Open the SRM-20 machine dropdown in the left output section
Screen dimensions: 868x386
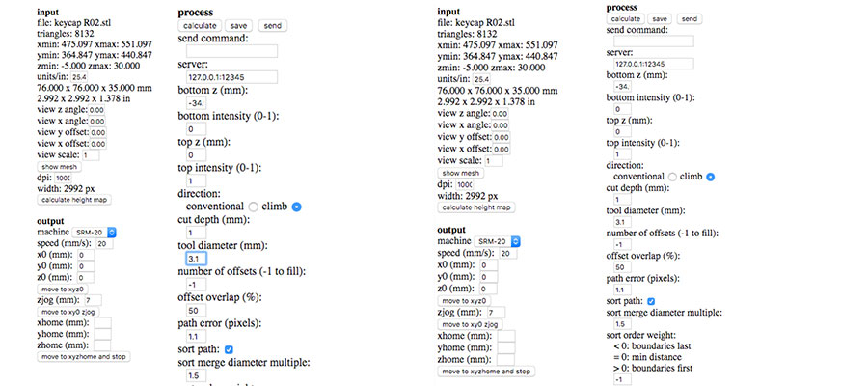tap(95, 232)
